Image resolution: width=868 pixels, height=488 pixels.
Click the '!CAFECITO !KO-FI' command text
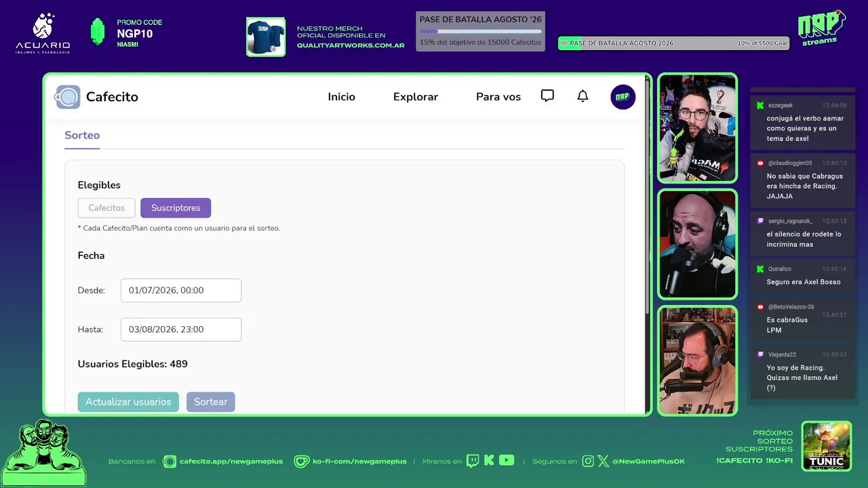755,461
